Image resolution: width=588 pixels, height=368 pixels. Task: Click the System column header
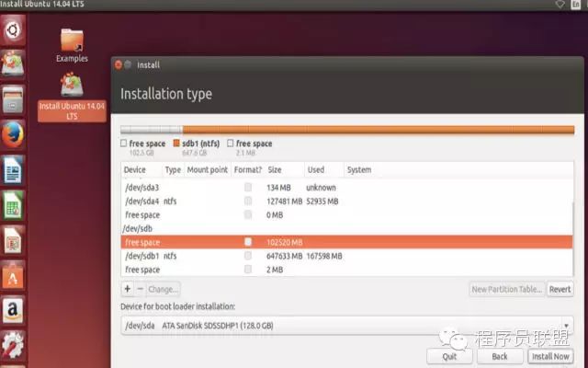[458, 169]
